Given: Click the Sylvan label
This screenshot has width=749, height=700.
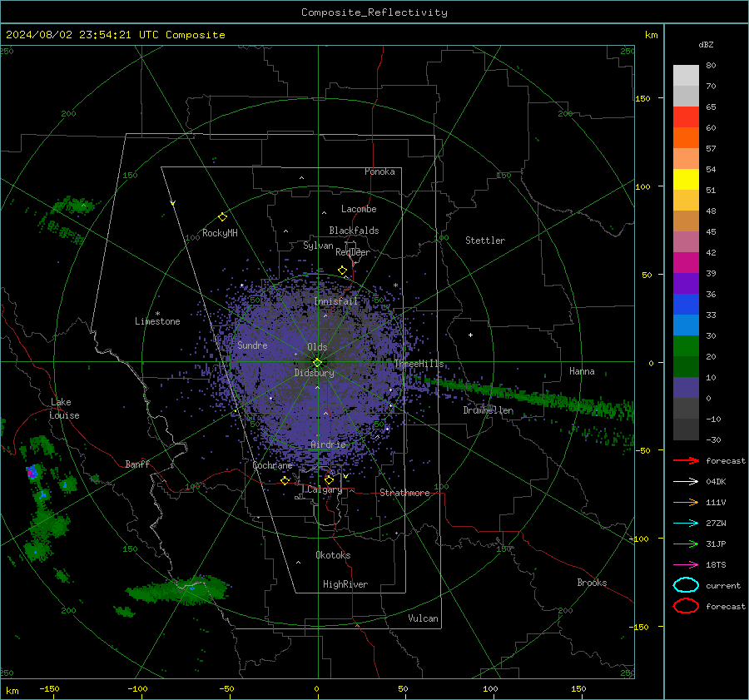Looking at the screenshot, I should (318, 246).
